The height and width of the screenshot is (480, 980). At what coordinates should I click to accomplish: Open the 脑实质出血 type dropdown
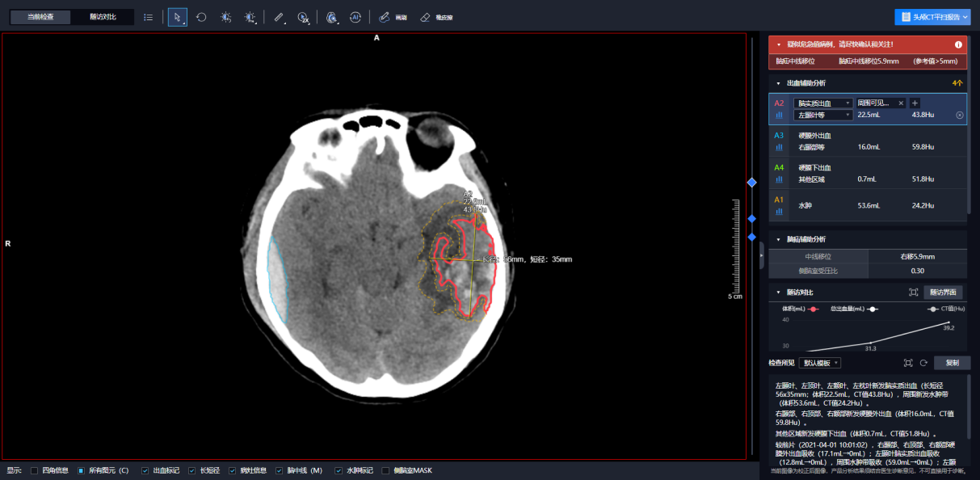822,103
